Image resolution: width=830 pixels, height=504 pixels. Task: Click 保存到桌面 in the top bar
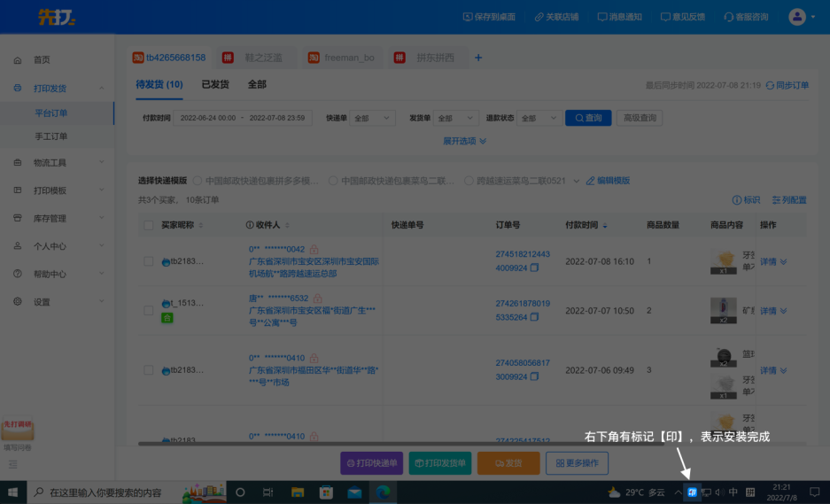[x=489, y=17]
